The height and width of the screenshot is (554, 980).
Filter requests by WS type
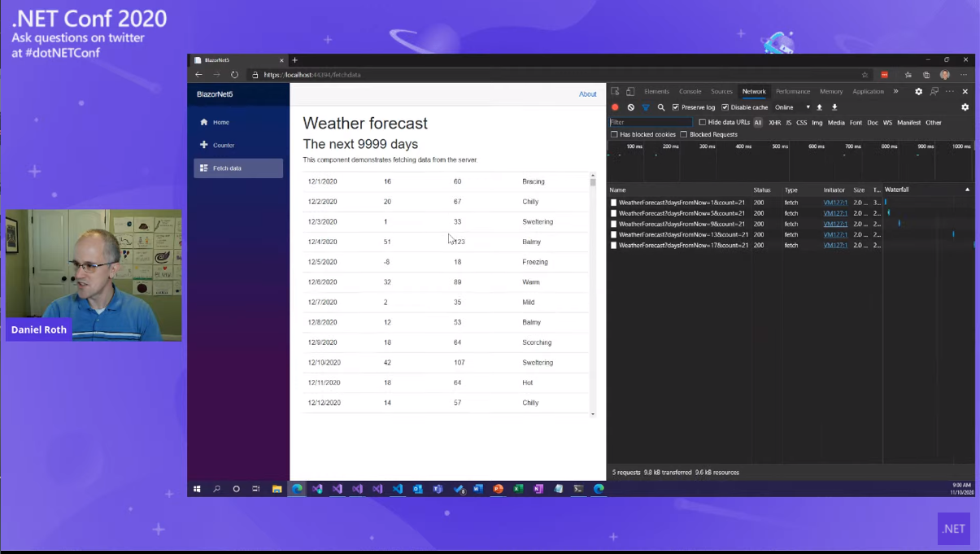(x=887, y=123)
